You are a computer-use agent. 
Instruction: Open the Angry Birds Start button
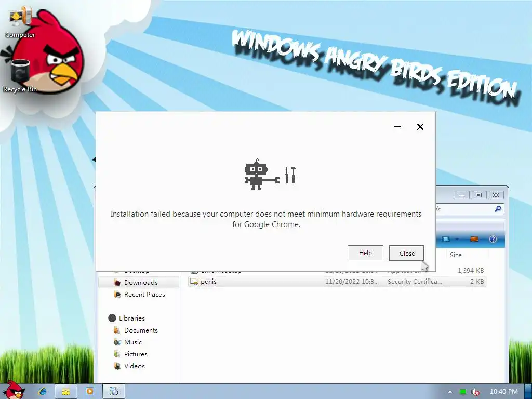point(13,391)
